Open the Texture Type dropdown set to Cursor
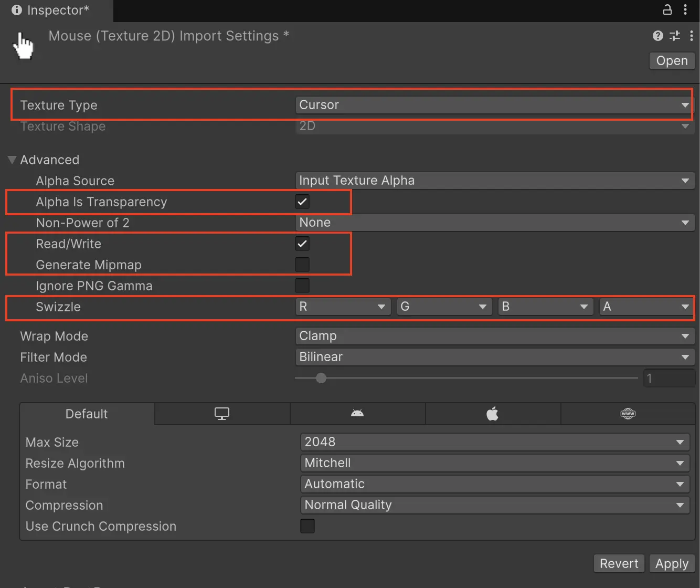The width and height of the screenshot is (700, 588). [494, 105]
